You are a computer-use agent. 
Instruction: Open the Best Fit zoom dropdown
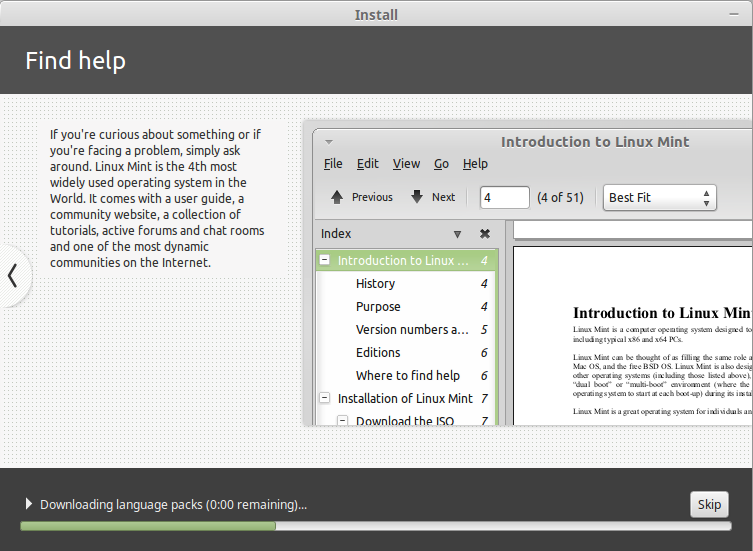pyautogui.click(x=660, y=197)
